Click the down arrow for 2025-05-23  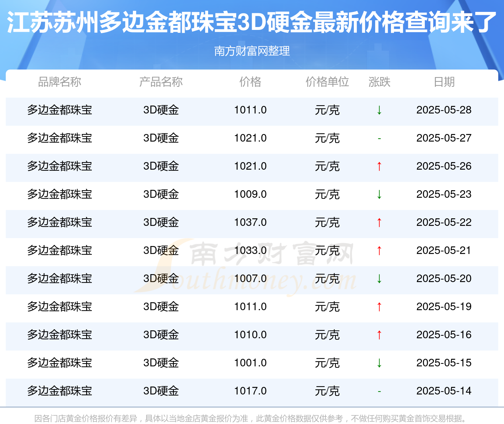click(379, 194)
